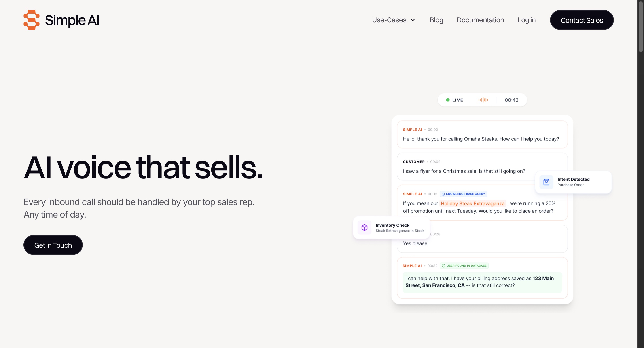Open the Use-Cases menu
This screenshot has width=644, height=348.
click(x=389, y=20)
